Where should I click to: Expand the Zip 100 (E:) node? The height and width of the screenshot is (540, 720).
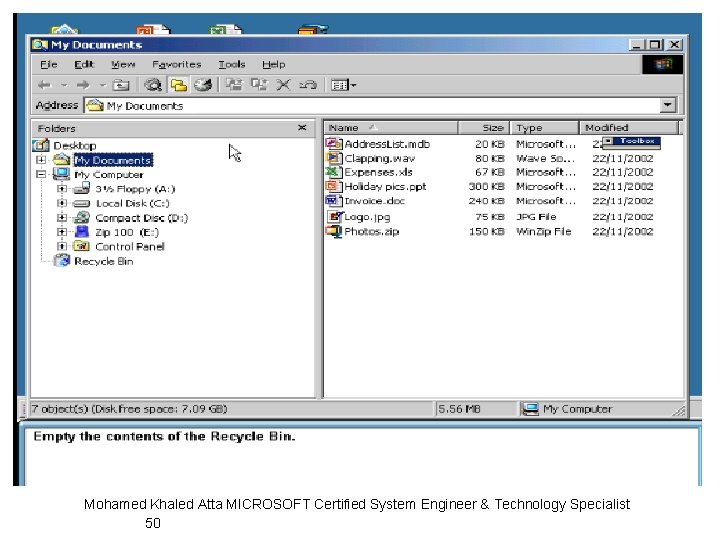[62, 232]
